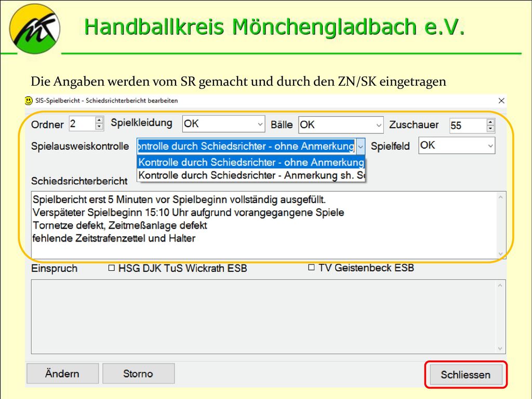Click the line 'Tornetze defekt, Zeitmeßanlage defekt'
This screenshot has height=399, width=532.
pos(120,225)
